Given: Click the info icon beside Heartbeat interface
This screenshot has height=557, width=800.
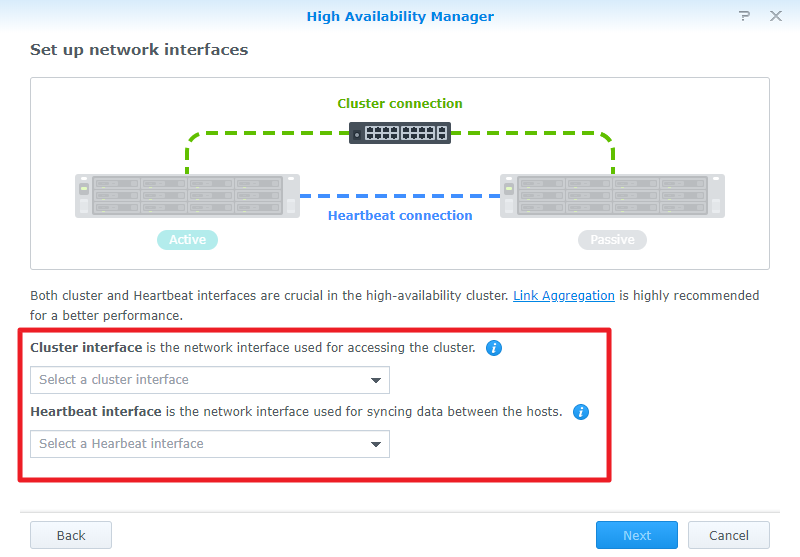Looking at the screenshot, I should tap(581, 412).
